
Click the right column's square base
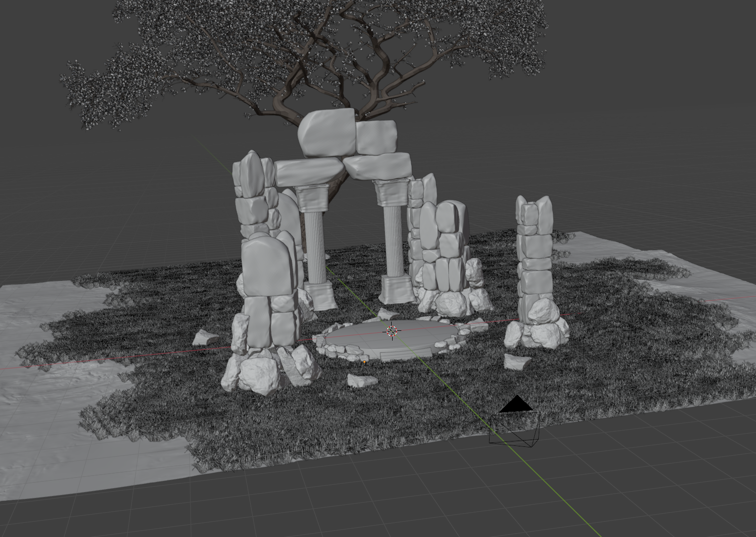pos(397,288)
